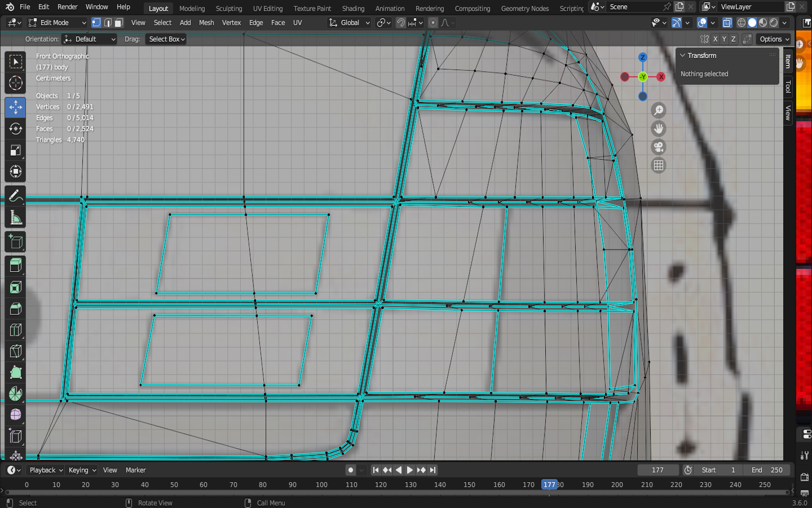812x508 pixels.
Task: Click the red X axis gizmo ball
Action: pyautogui.click(x=661, y=77)
